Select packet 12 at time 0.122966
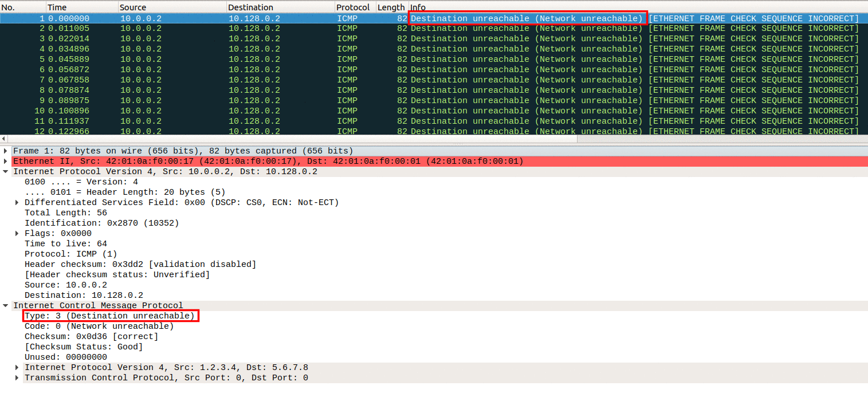Image resolution: width=868 pixels, height=417 pixels. coord(434,131)
